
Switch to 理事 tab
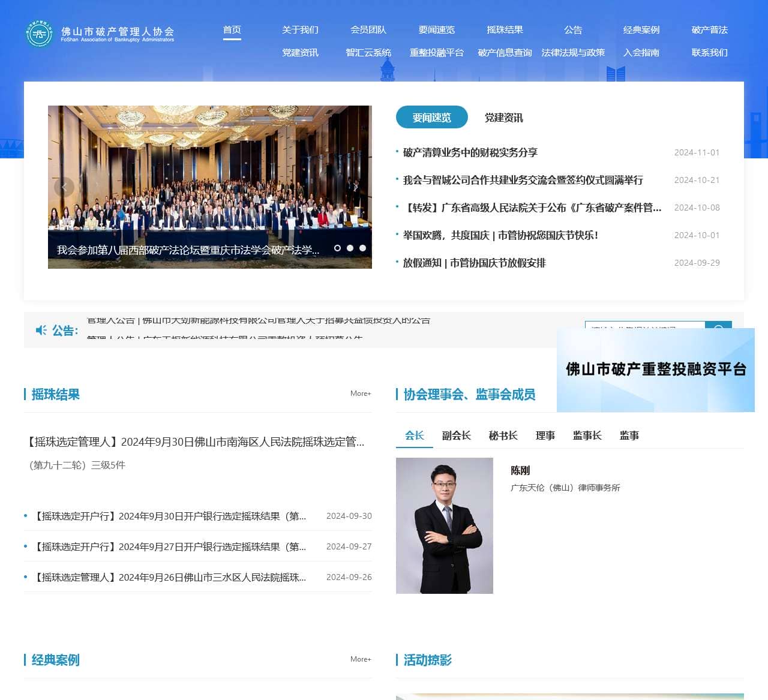(x=545, y=435)
